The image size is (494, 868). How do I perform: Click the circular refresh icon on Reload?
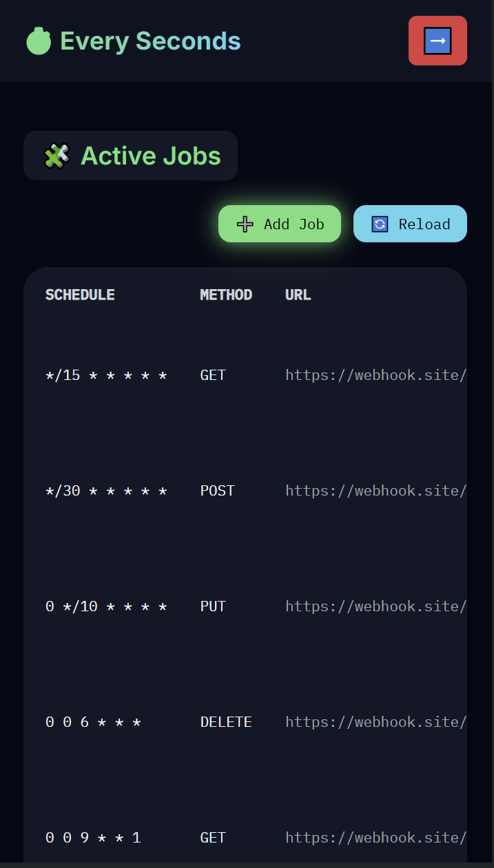378,224
